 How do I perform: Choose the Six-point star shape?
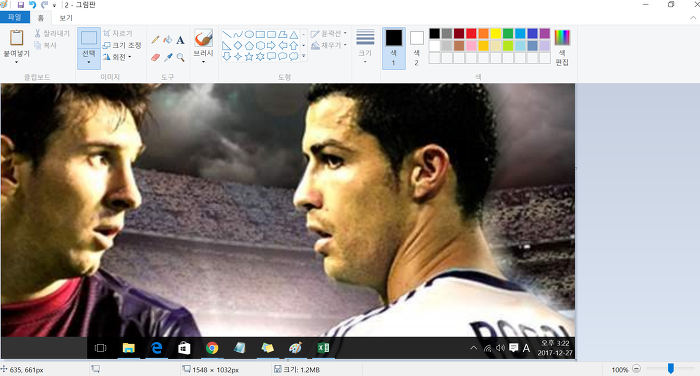coord(260,57)
